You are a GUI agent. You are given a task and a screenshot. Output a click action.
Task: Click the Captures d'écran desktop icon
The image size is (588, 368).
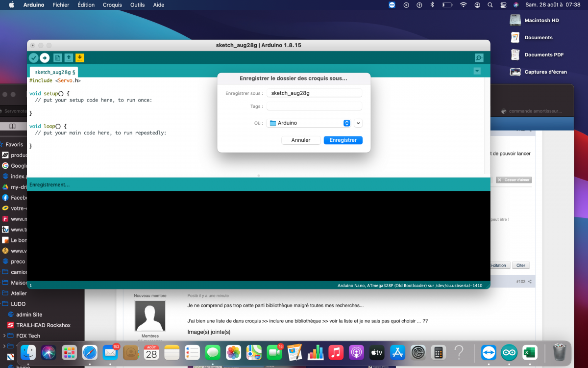pyautogui.click(x=515, y=72)
